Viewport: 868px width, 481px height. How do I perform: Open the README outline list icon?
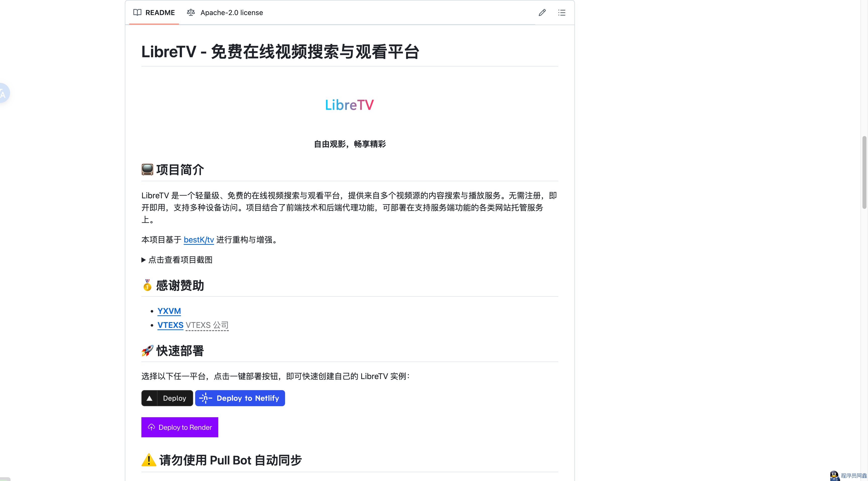click(x=561, y=13)
